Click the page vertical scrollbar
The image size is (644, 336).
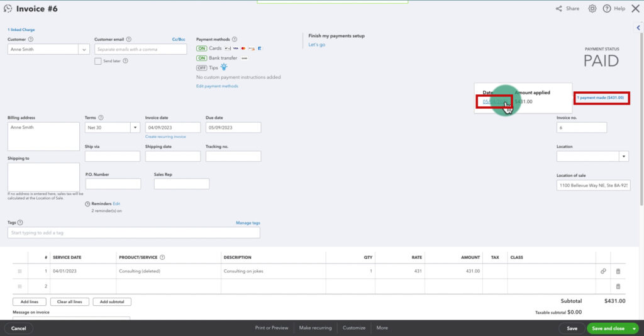pyautogui.click(x=641, y=119)
